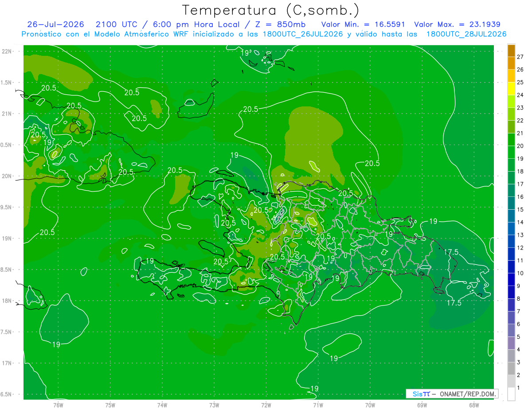Click the color bar legend value "26"
The width and height of the screenshot is (532, 411).
520,70
